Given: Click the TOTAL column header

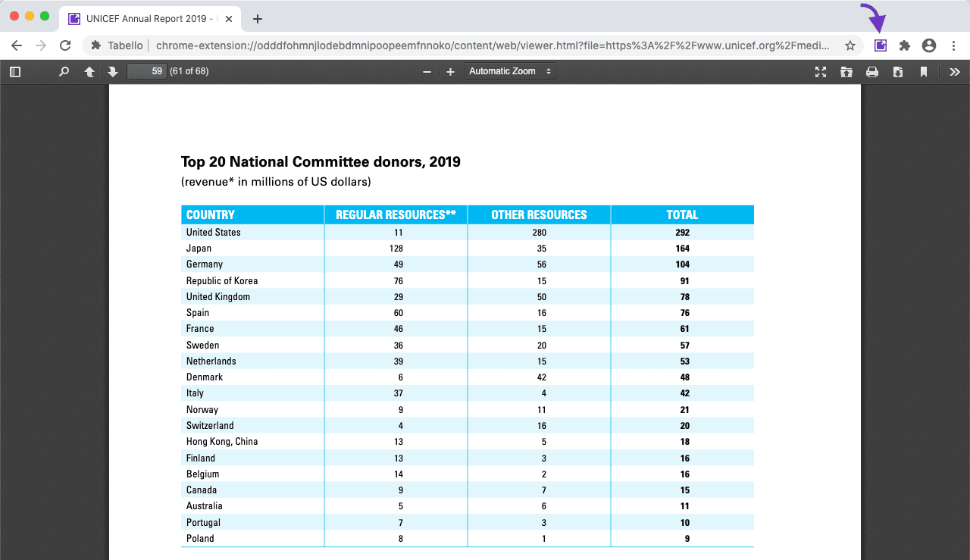Looking at the screenshot, I should pyautogui.click(x=682, y=214).
